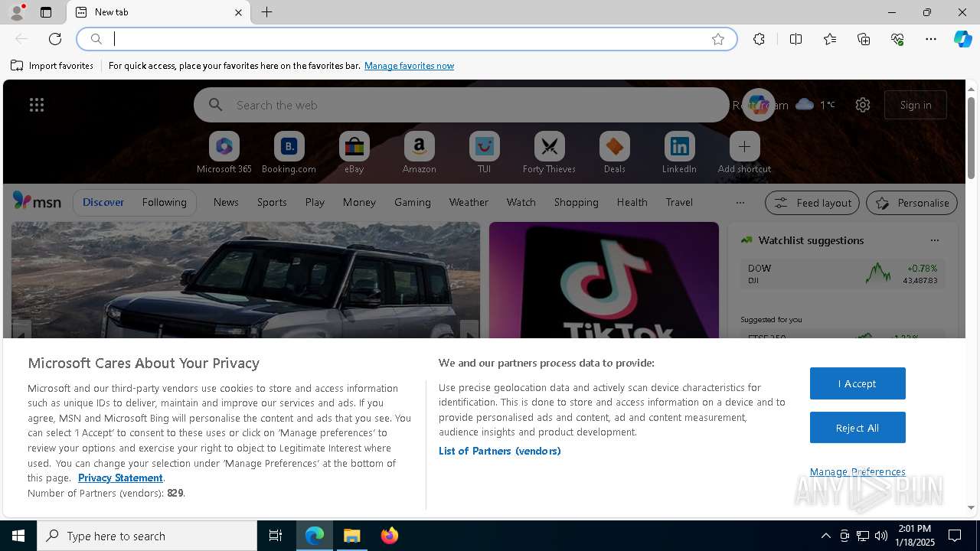Click the Sign in button
Image resolution: width=980 pixels, height=551 pixels.
coord(916,105)
